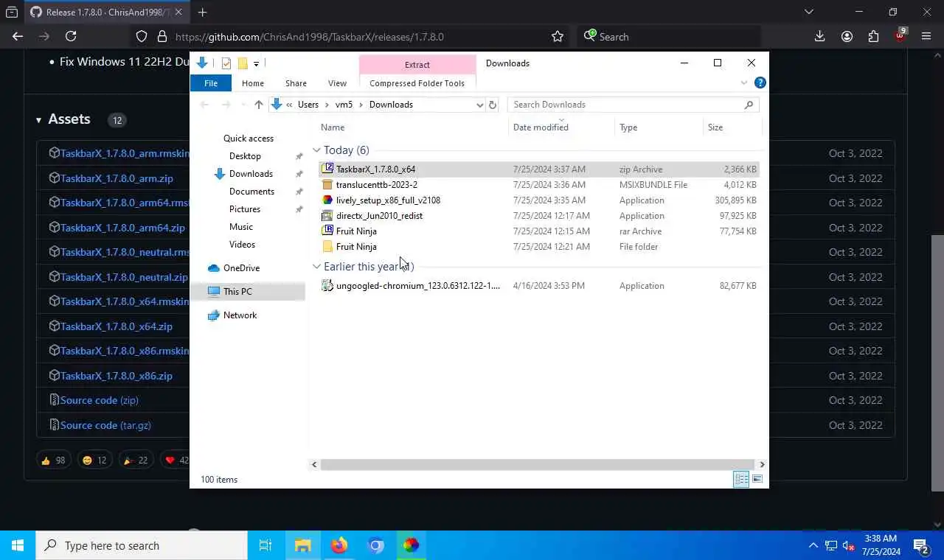Switch to the View ribbon tab
This screenshot has width=944, height=560.
(x=337, y=83)
